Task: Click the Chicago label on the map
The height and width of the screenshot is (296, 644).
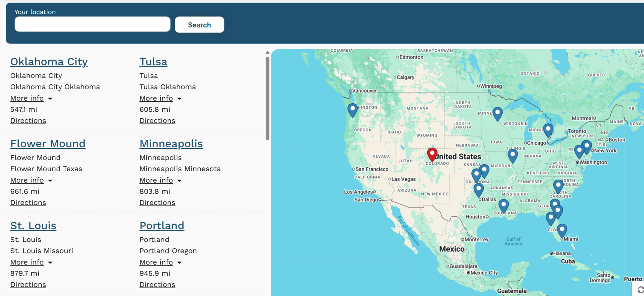Action: [536, 143]
